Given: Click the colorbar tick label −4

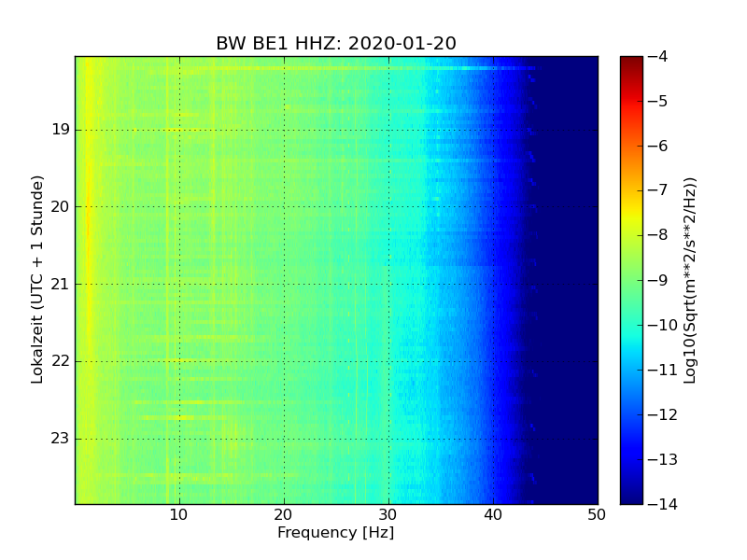Looking at the screenshot, I should (658, 57).
